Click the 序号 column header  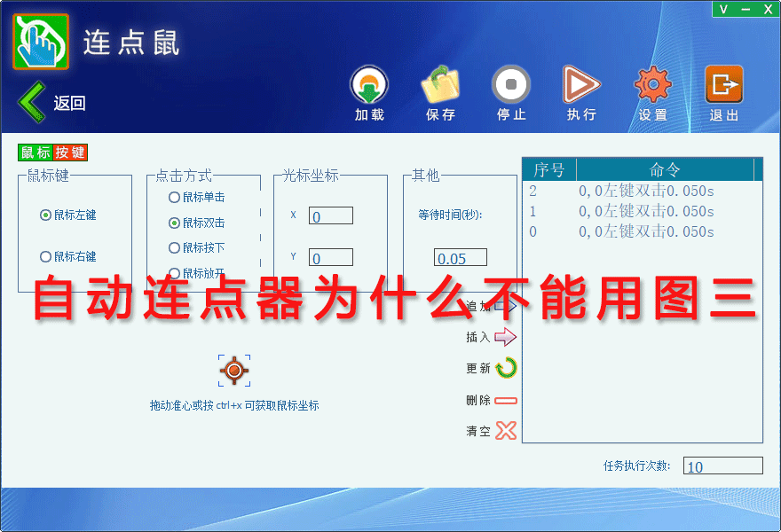pyautogui.click(x=549, y=169)
